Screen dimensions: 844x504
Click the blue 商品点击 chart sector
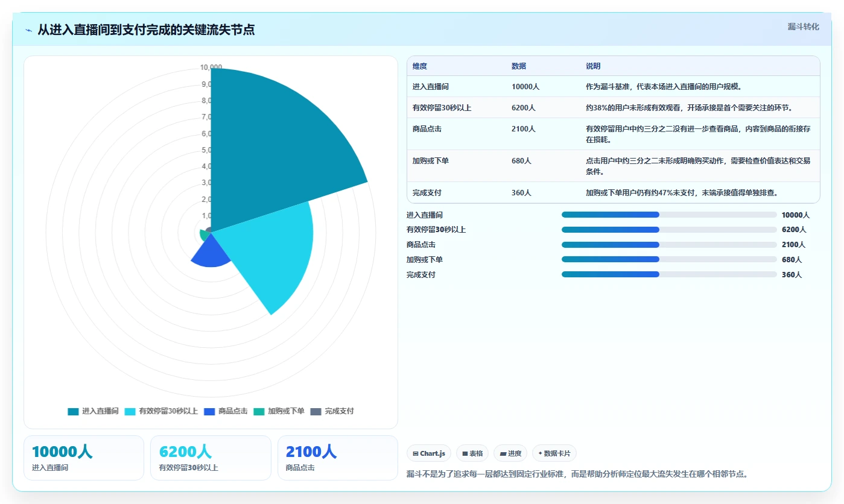pos(211,253)
